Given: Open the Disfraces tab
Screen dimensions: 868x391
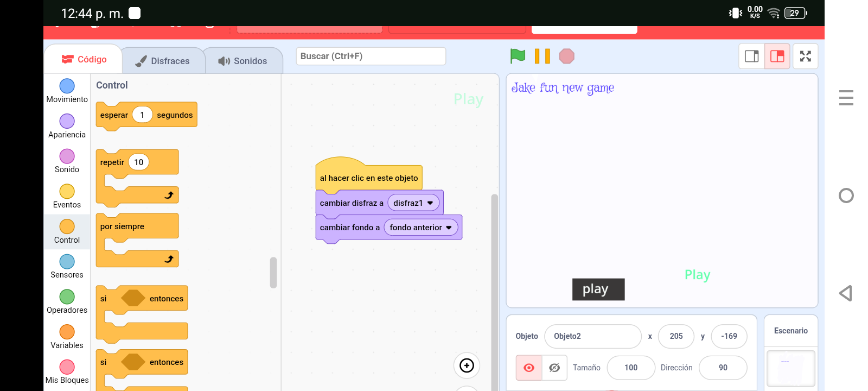Looking at the screenshot, I should 163,61.
